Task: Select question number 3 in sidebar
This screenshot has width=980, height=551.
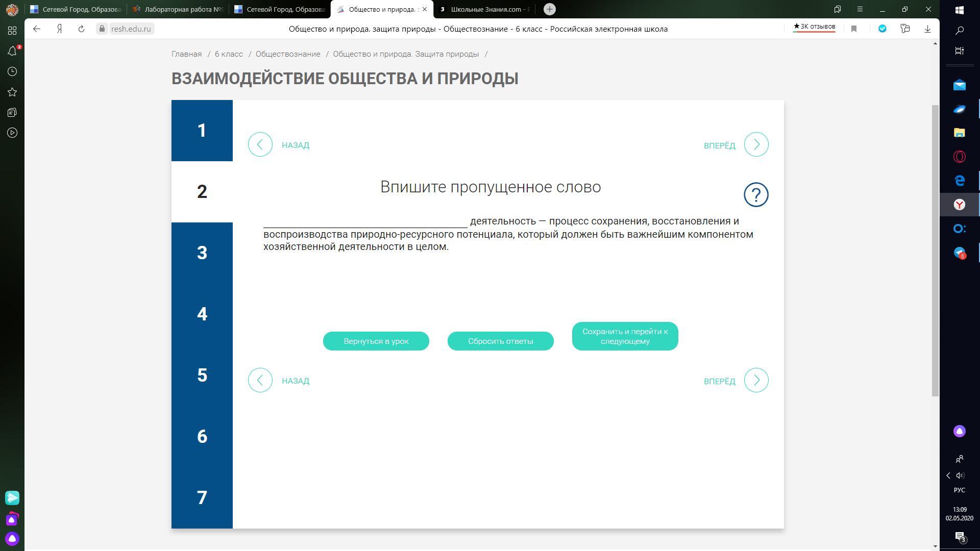Action: pyautogui.click(x=202, y=253)
